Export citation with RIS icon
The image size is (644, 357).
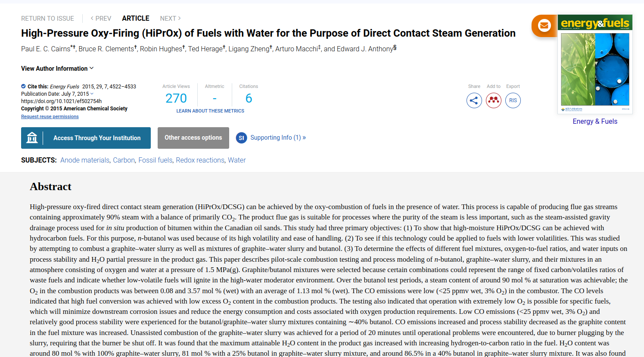[x=513, y=100]
